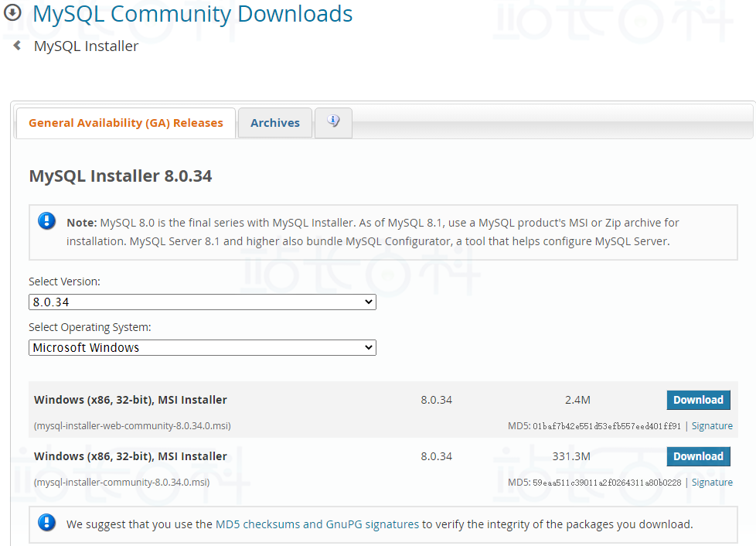Click the back arrow next to MySQL Installer

[x=17, y=46]
